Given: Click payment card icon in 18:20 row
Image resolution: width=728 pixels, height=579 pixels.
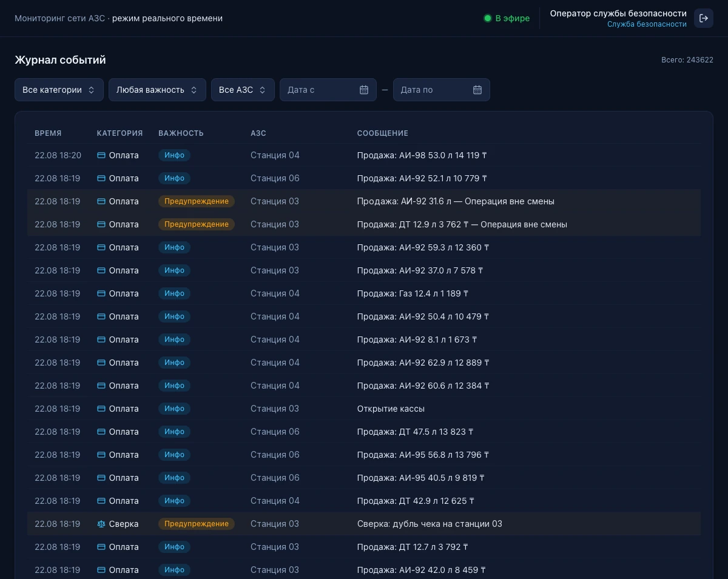Looking at the screenshot, I should [101, 155].
